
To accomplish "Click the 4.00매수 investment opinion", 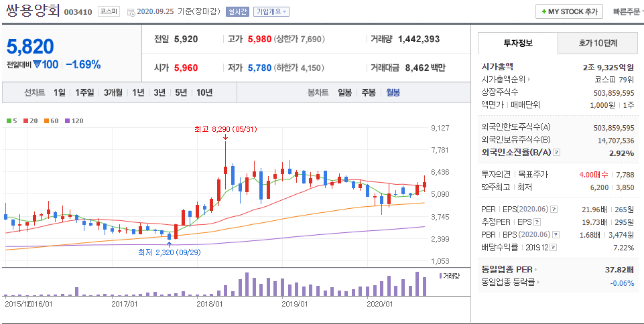I will point(594,175).
